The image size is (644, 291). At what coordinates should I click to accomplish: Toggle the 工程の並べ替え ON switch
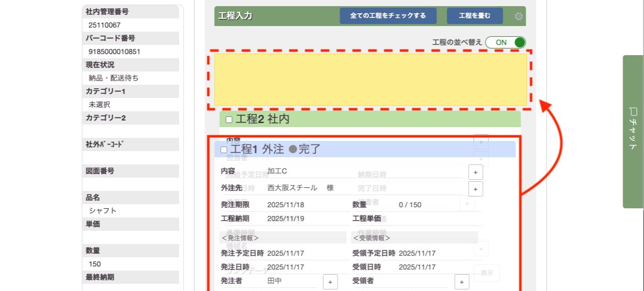[505, 42]
